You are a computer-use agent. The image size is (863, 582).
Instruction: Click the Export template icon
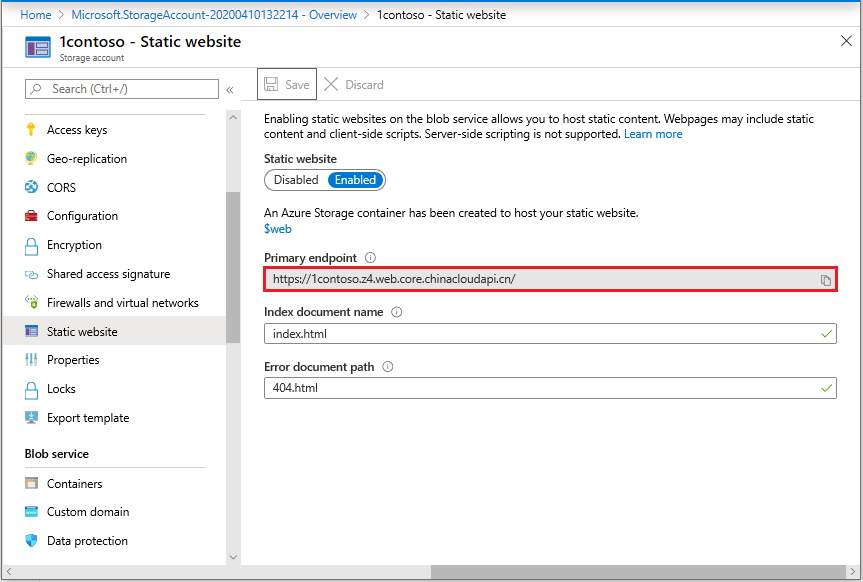tap(33, 417)
